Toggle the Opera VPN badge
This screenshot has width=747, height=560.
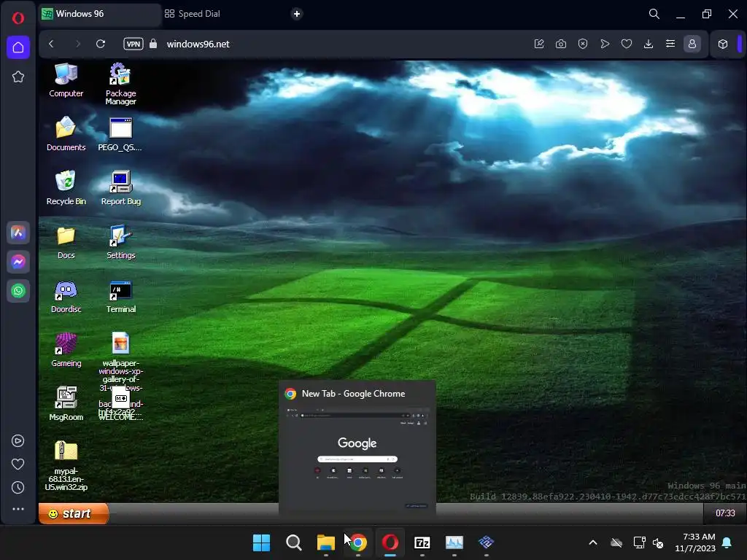(133, 44)
